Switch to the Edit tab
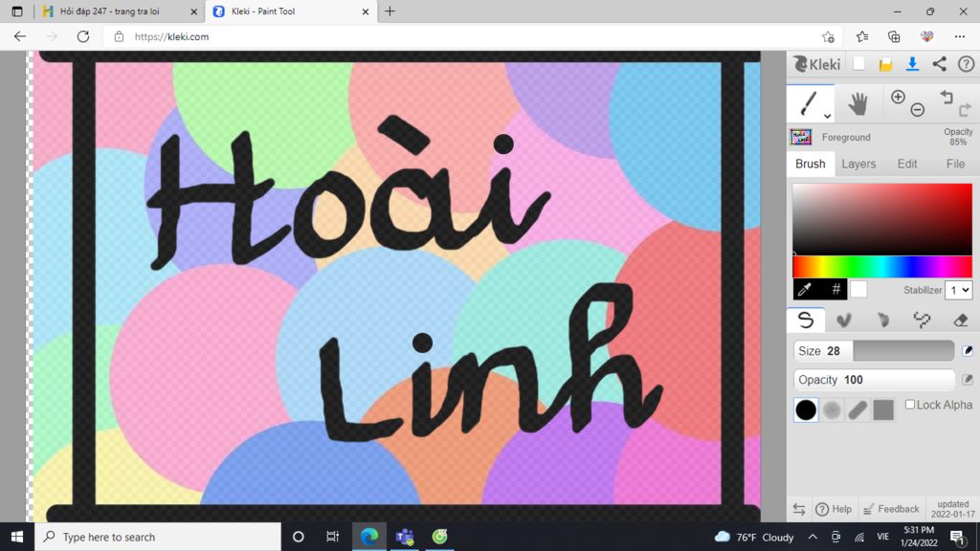Viewport: 980px width, 551px height. pyautogui.click(x=907, y=164)
